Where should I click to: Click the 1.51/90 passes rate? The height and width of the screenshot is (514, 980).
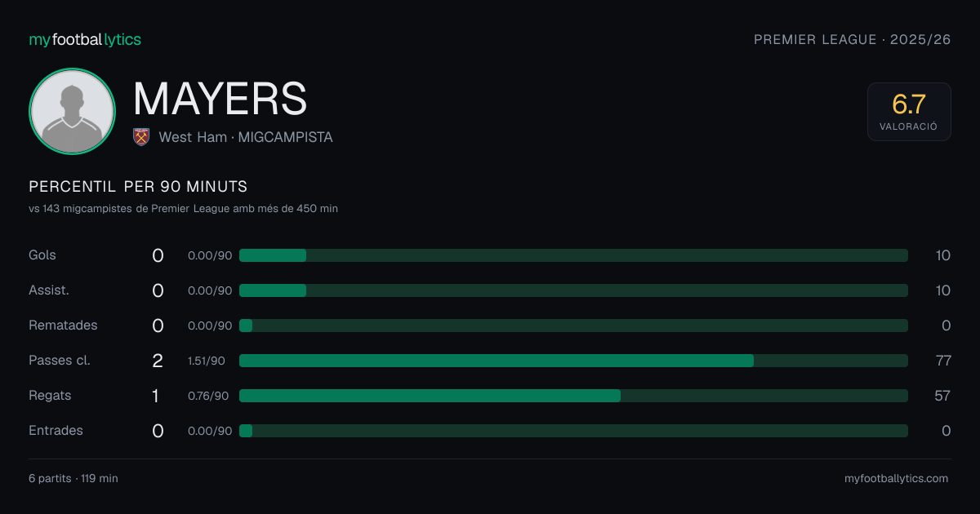pyautogui.click(x=207, y=361)
